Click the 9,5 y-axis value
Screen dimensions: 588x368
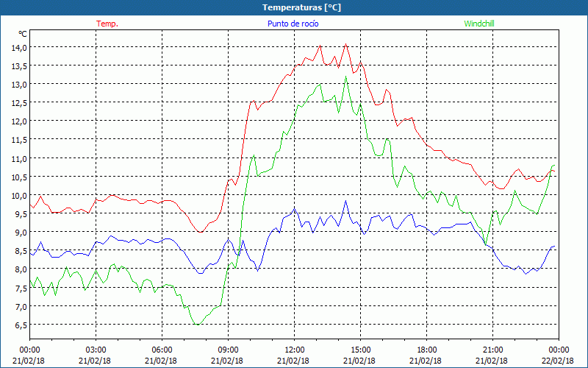[x=21, y=213]
